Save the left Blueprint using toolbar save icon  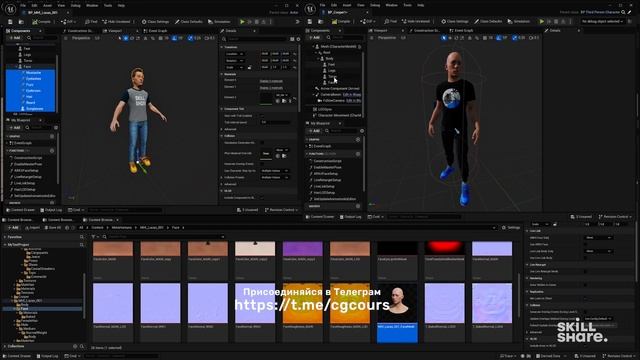pos(10,22)
